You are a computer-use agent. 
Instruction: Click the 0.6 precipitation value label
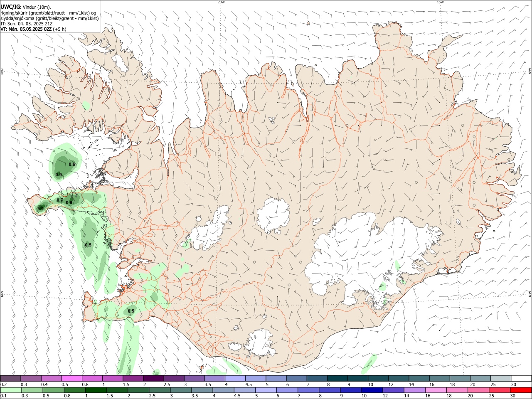tap(72, 164)
